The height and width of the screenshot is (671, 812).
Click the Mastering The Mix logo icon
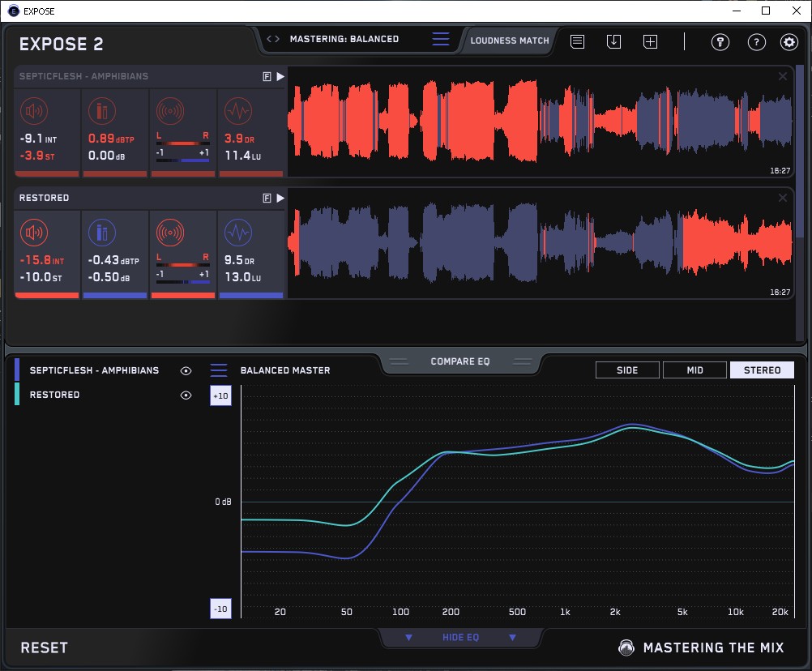[626, 647]
